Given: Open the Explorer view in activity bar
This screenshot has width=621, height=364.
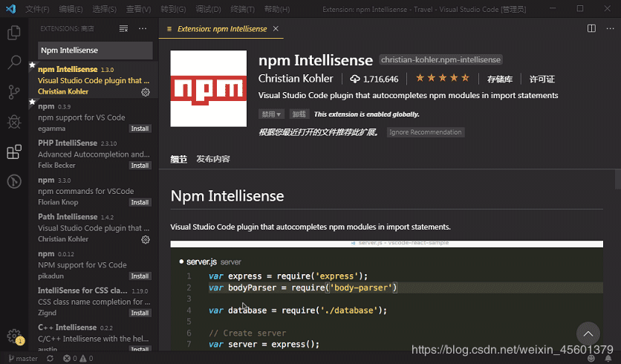Looking at the screenshot, I should pos(13,33).
